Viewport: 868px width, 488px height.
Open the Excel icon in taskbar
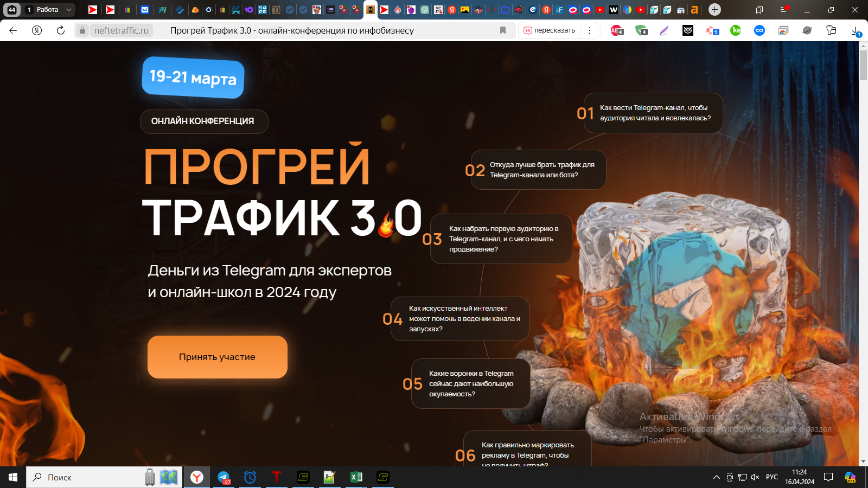[x=356, y=477]
